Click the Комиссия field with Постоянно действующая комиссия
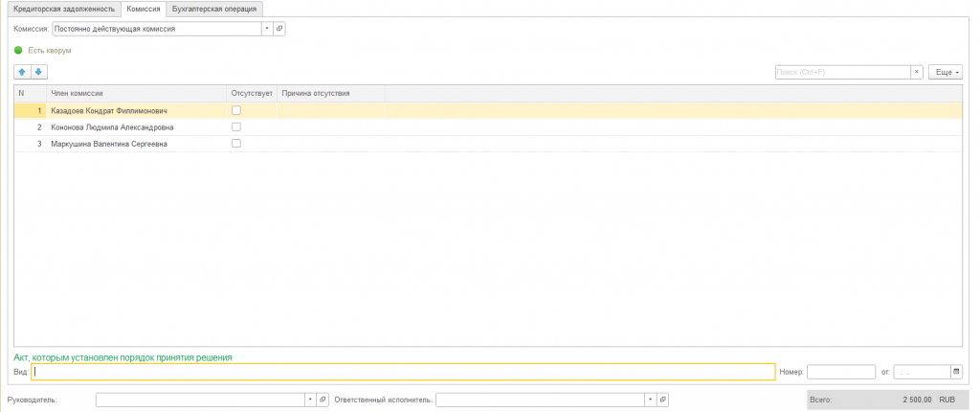This screenshot has height=412, width=980. pos(157,29)
